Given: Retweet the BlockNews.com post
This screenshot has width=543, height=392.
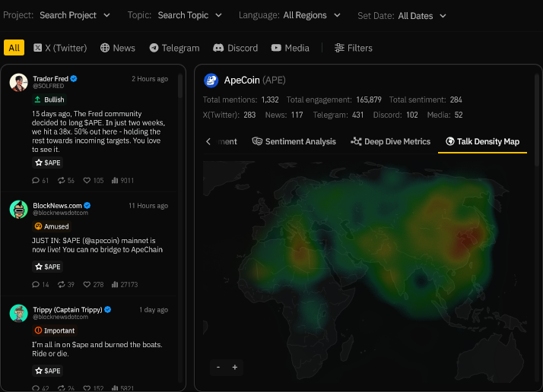Looking at the screenshot, I should [x=66, y=284].
